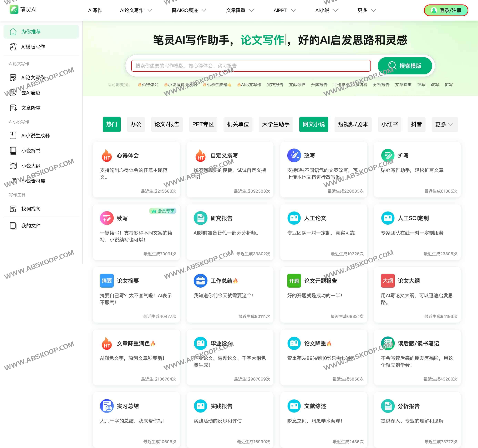Click the 去AI痕迹 sidebar icon
Viewport: 478px width, 448px height.
pos(13,93)
